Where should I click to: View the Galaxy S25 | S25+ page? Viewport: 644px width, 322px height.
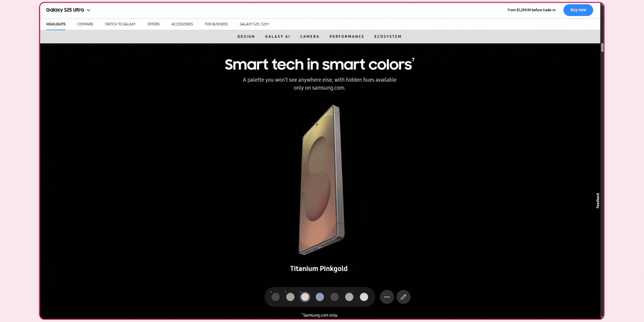254,24
